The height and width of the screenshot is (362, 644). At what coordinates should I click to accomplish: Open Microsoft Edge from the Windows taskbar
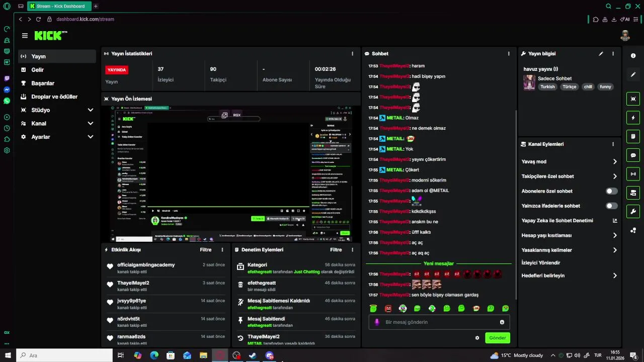(x=154, y=355)
